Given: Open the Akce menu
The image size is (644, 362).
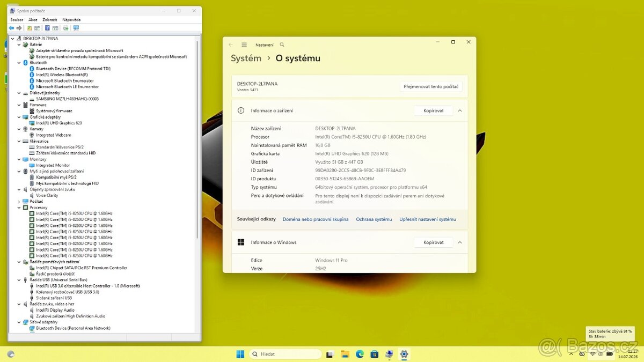Looking at the screenshot, I should [x=33, y=19].
